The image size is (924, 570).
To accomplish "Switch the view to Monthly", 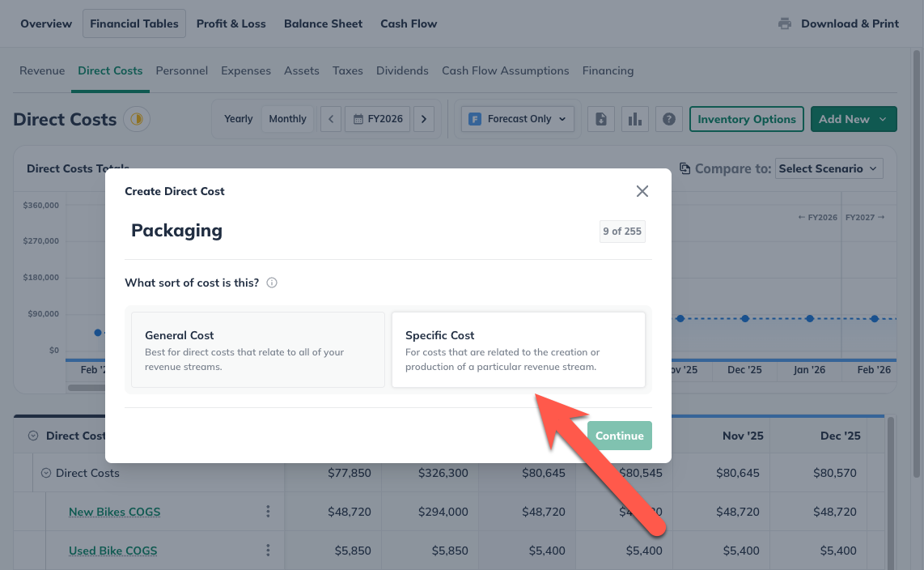I will pyautogui.click(x=287, y=118).
